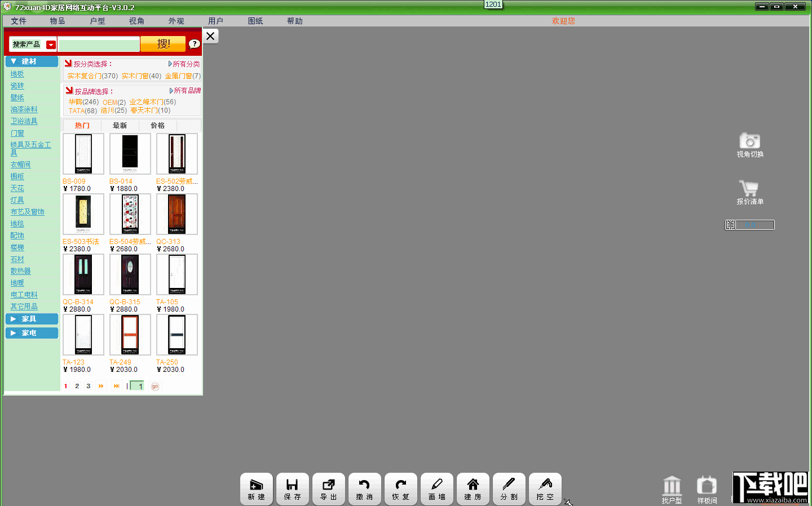Image resolution: width=812 pixels, height=506 pixels.
Task: Filter by 金属门窗(7) category
Action: pos(183,76)
